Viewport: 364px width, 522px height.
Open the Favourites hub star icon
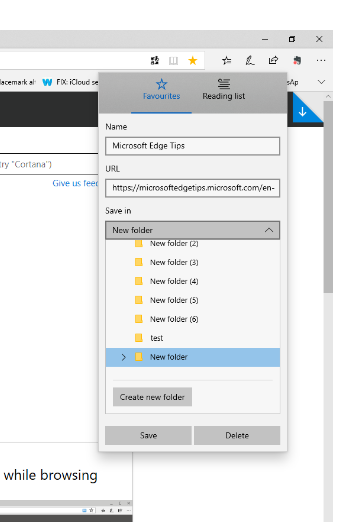[x=227, y=61]
